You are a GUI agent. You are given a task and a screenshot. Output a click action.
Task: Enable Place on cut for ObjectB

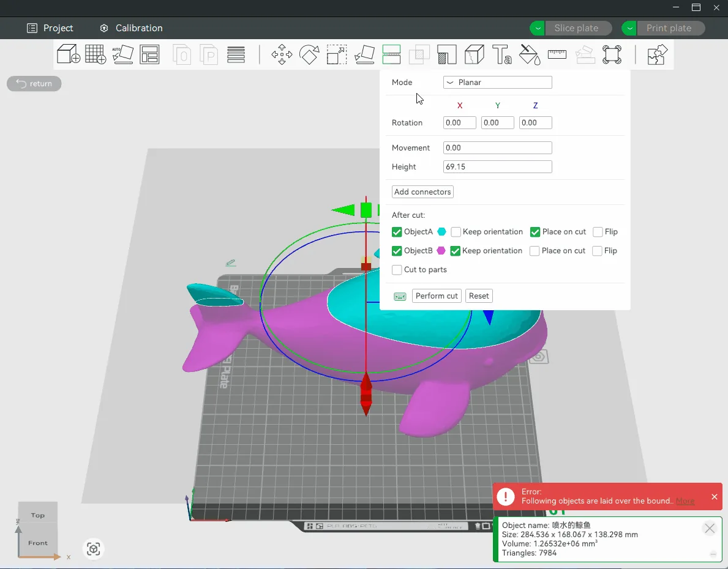[x=535, y=251]
